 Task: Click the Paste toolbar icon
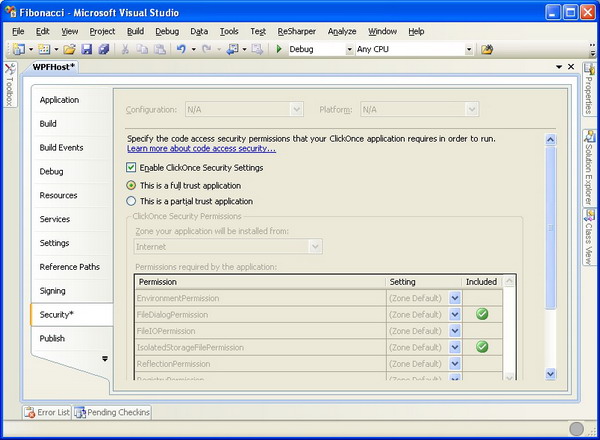tap(160, 49)
